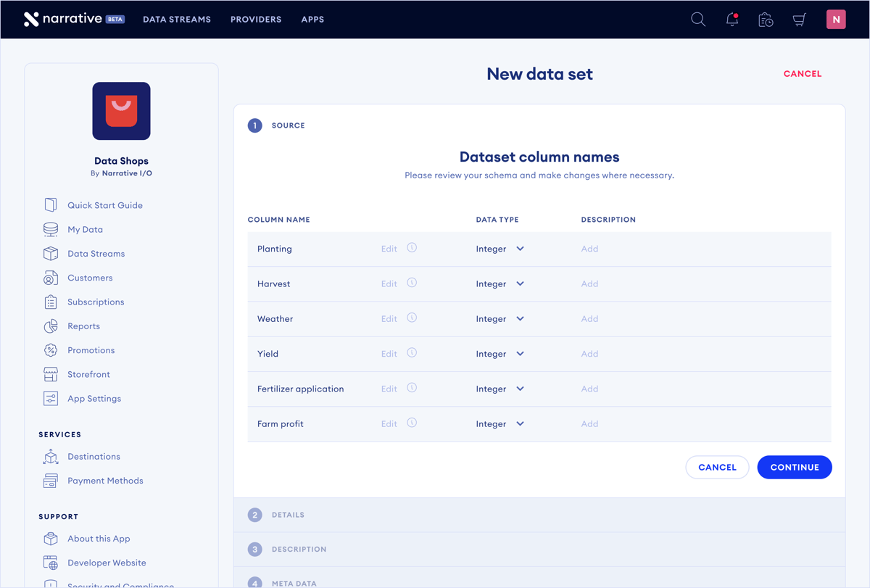The image size is (870, 588).
Task: Edit the Farm profit column name
Action: pos(389,423)
